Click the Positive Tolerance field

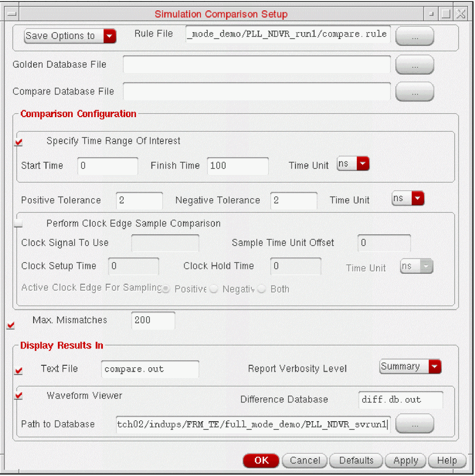point(139,200)
